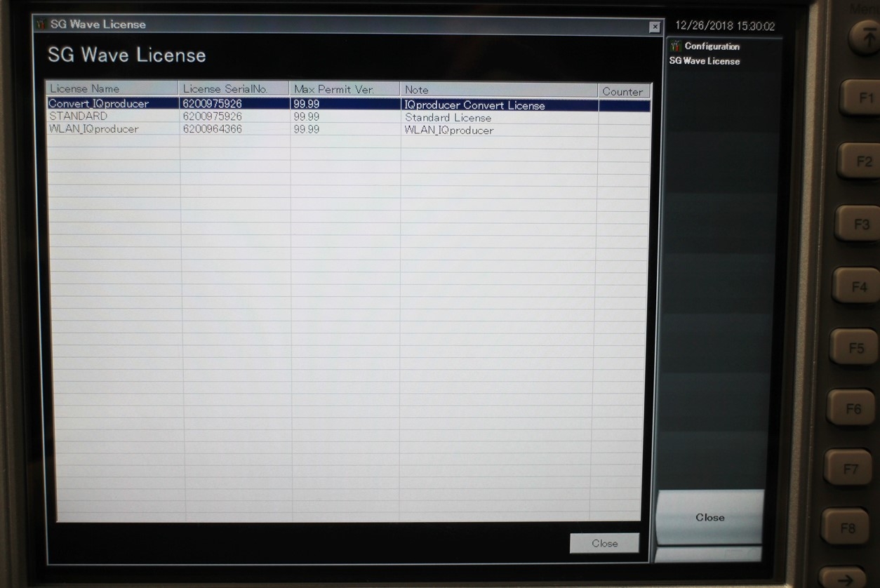The image size is (880, 588).
Task: Click the Configuration icon in the side panel
Action: 675,46
